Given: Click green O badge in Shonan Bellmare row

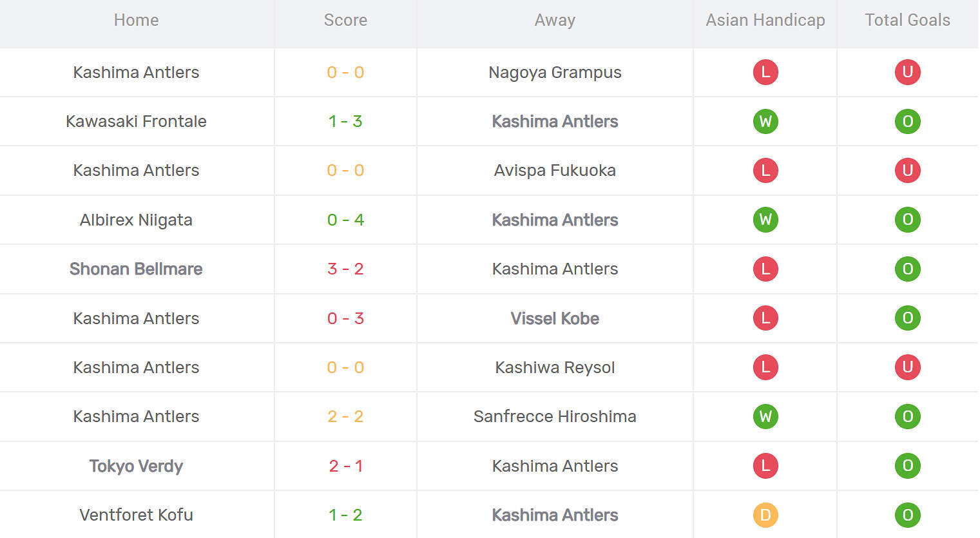Looking at the screenshot, I should (907, 269).
